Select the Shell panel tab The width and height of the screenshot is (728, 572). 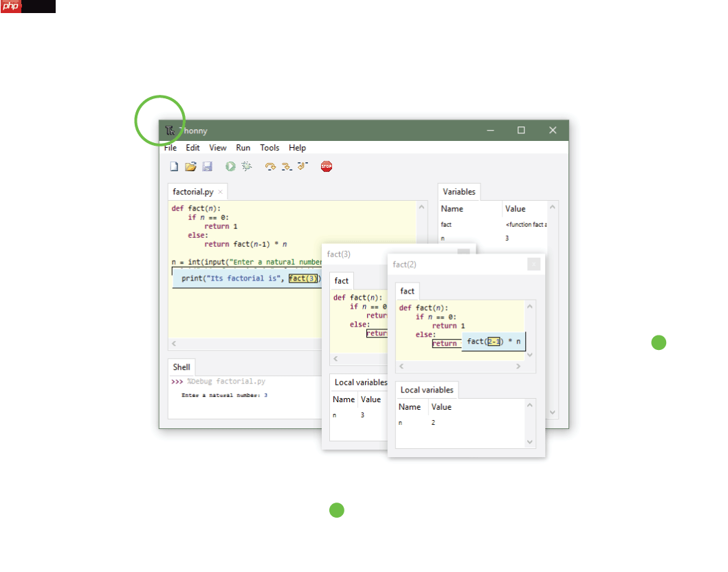click(x=181, y=367)
